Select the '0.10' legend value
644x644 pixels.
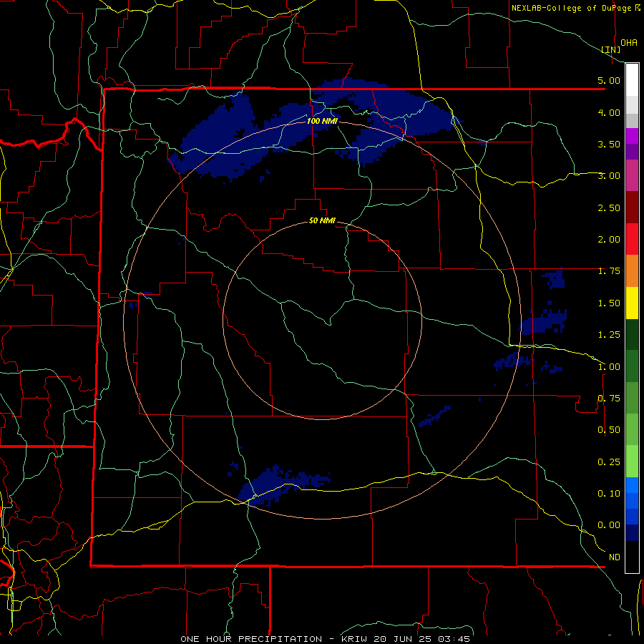609,494
